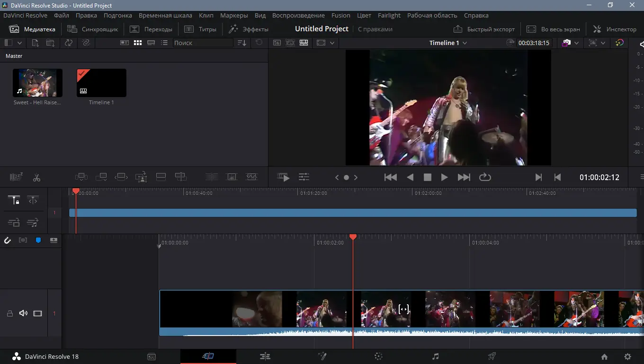Select the Timeline 1 thumbnail

(101, 83)
